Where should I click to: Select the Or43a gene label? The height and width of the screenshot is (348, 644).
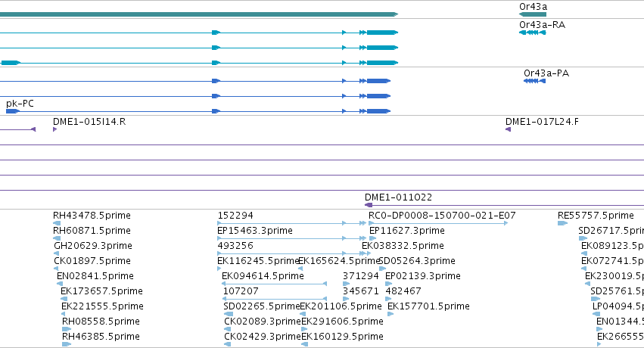[x=533, y=7]
